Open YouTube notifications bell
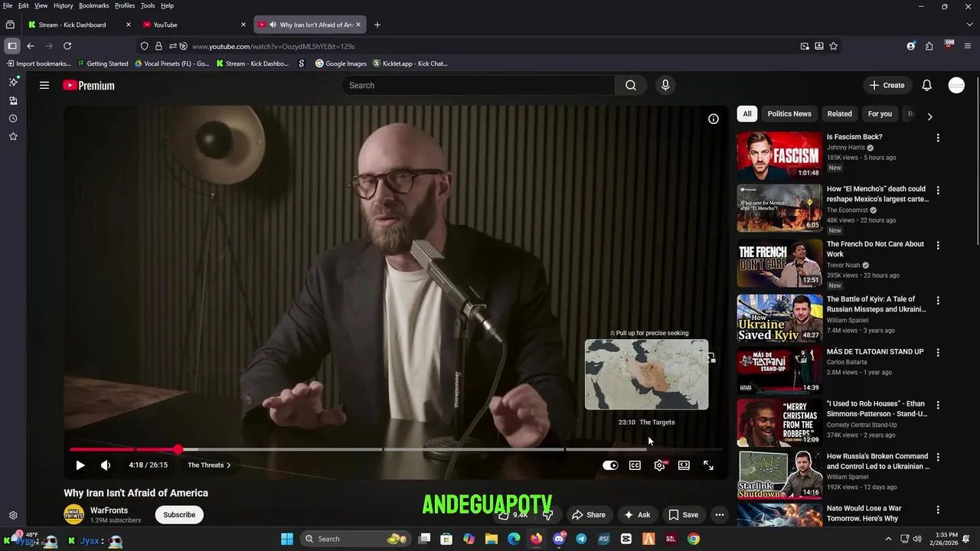Image resolution: width=980 pixels, height=551 pixels. (926, 85)
